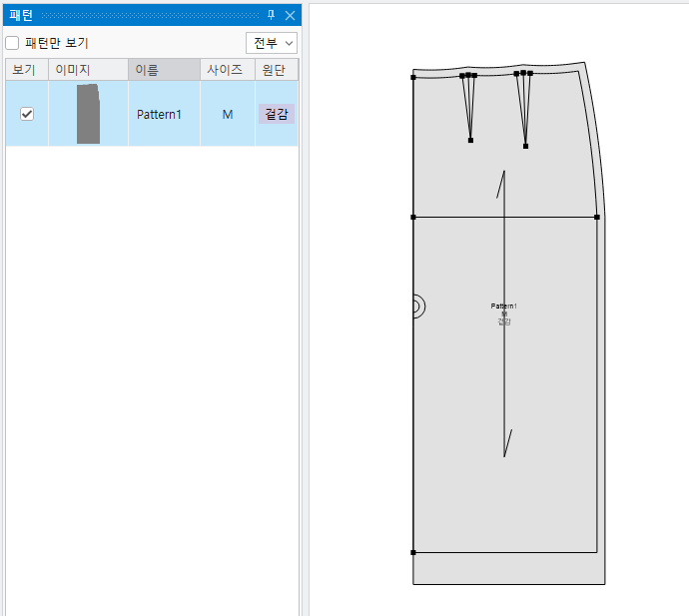
Task: Click the Pattern1 label on the pattern piece
Action: point(504,306)
